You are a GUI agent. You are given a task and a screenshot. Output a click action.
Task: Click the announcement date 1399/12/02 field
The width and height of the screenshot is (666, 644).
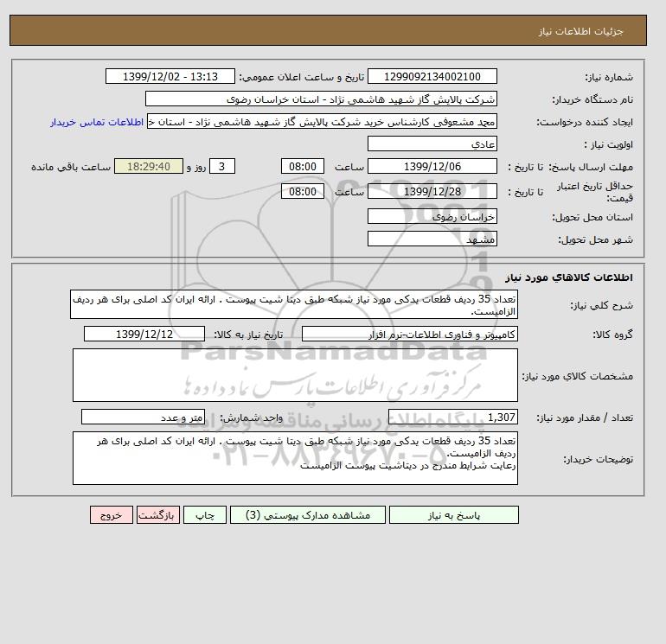click(x=170, y=76)
